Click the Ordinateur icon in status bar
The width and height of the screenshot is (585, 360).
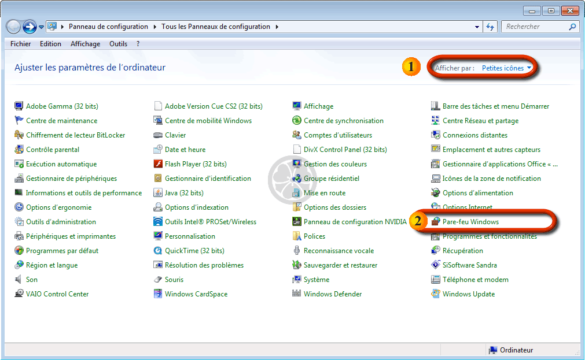(x=493, y=350)
